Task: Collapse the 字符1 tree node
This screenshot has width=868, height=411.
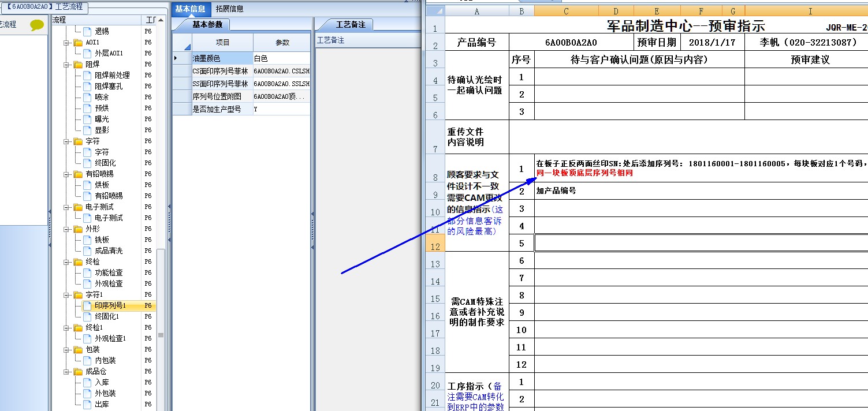Action: coord(67,294)
